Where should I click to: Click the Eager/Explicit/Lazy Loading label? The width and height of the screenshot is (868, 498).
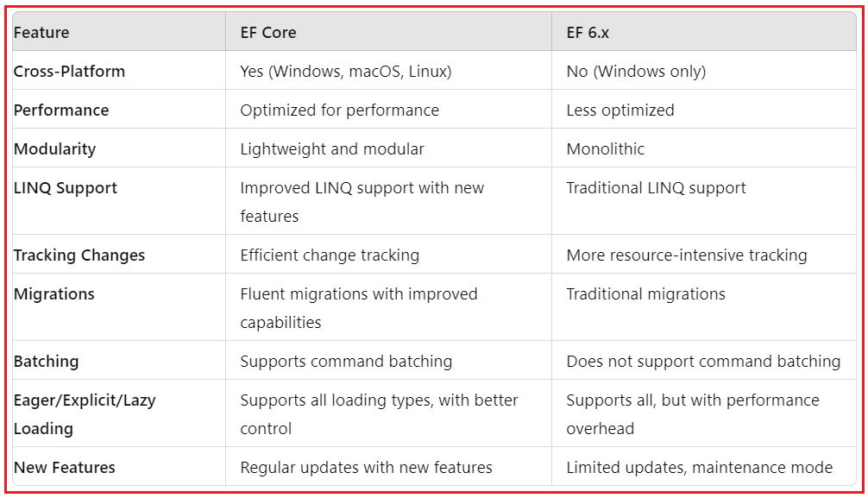[85, 414]
